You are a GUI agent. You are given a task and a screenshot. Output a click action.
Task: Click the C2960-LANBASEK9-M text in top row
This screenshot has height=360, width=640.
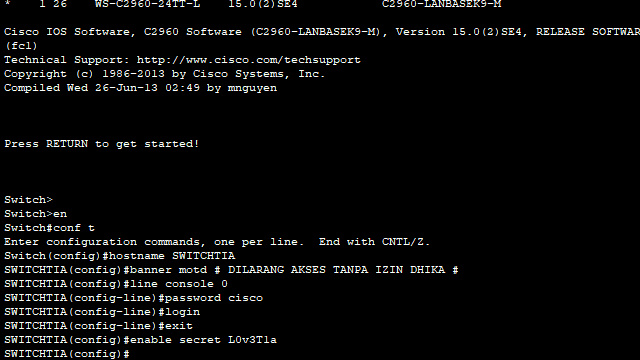click(x=442, y=4)
